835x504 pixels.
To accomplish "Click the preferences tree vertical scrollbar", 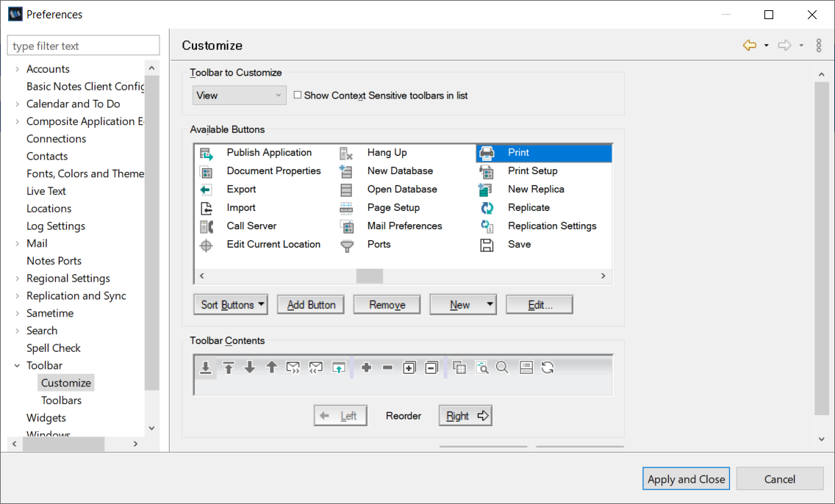I will [151, 233].
